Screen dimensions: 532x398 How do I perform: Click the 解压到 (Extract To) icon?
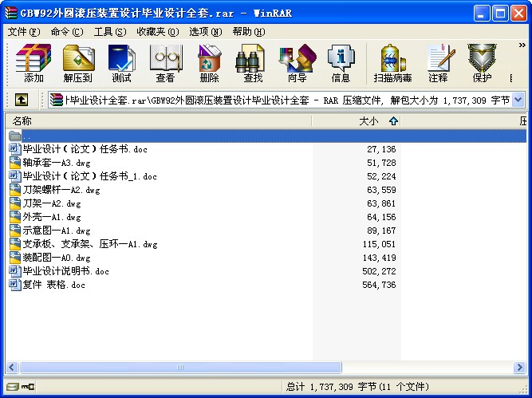(77, 63)
